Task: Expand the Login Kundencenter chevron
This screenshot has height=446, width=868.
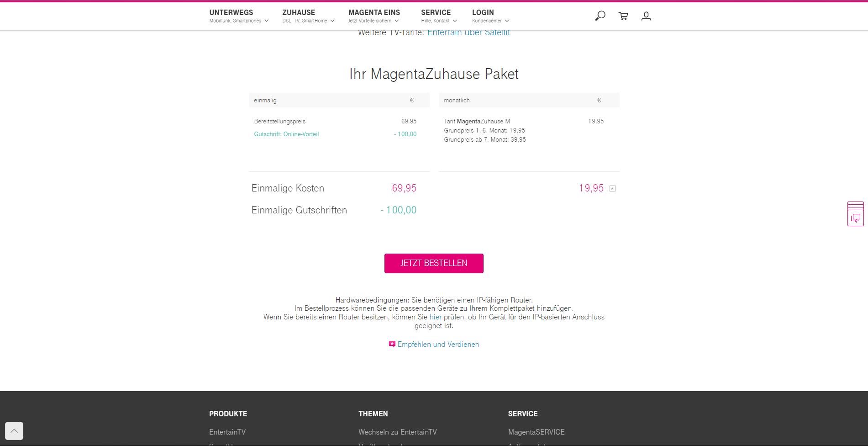Action: coord(507,21)
